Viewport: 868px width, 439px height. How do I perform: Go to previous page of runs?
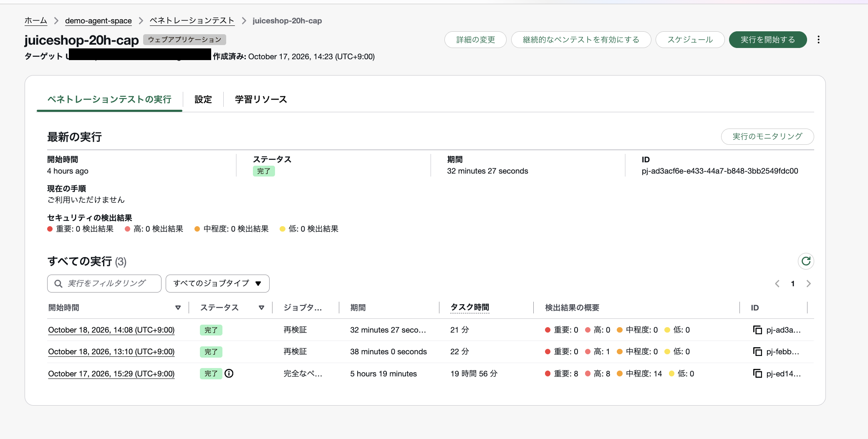(x=777, y=284)
